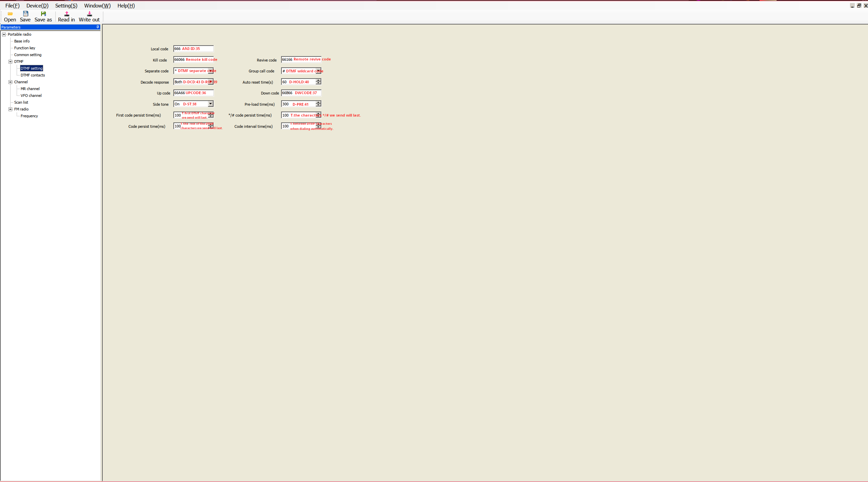Open the Side tone dropdown
868x482 pixels.
[210, 104]
